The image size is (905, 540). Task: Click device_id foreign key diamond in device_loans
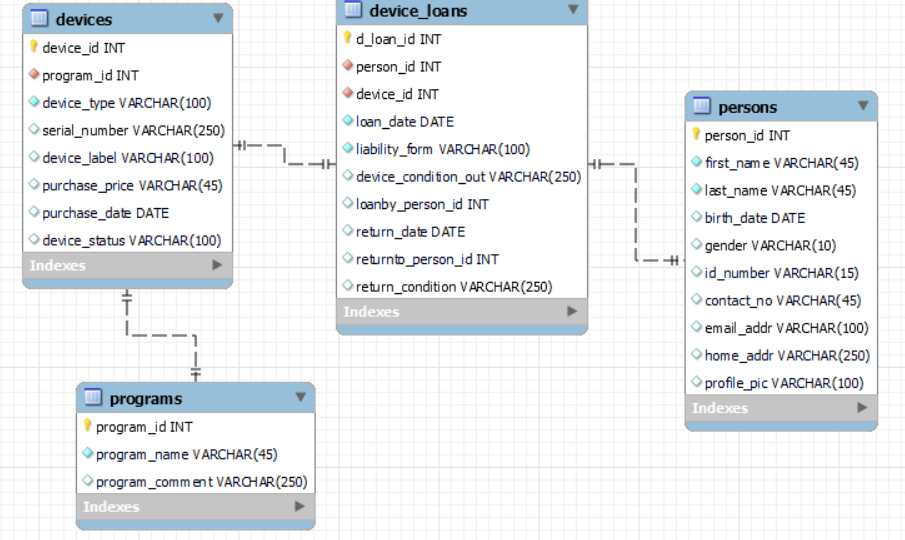click(x=347, y=92)
